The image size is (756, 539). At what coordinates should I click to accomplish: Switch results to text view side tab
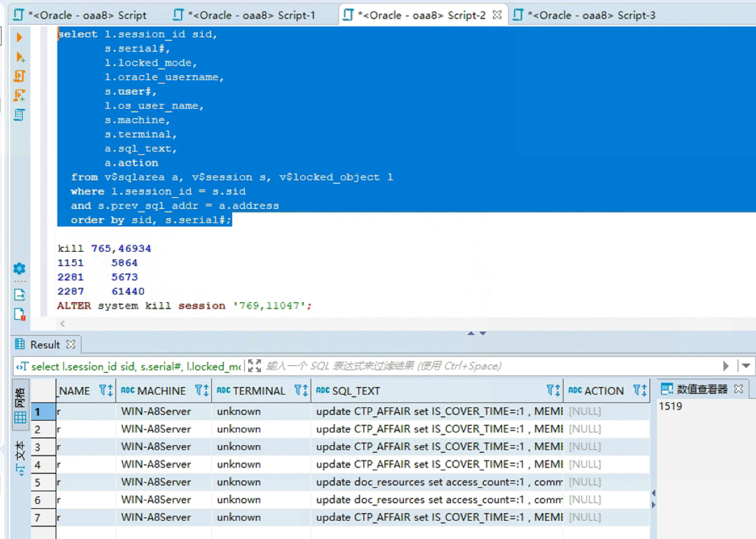[20, 458]
